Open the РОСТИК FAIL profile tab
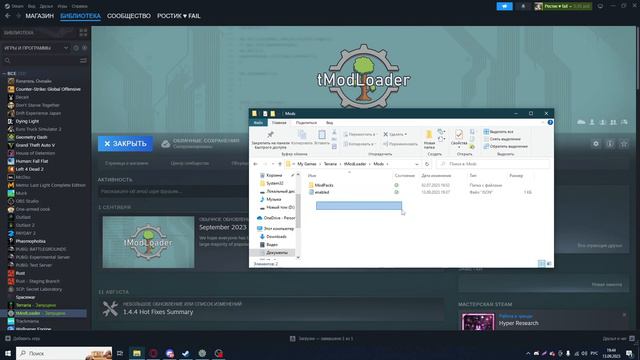The image size is (640, 360). pyautogui.click(x=178, y=16)
